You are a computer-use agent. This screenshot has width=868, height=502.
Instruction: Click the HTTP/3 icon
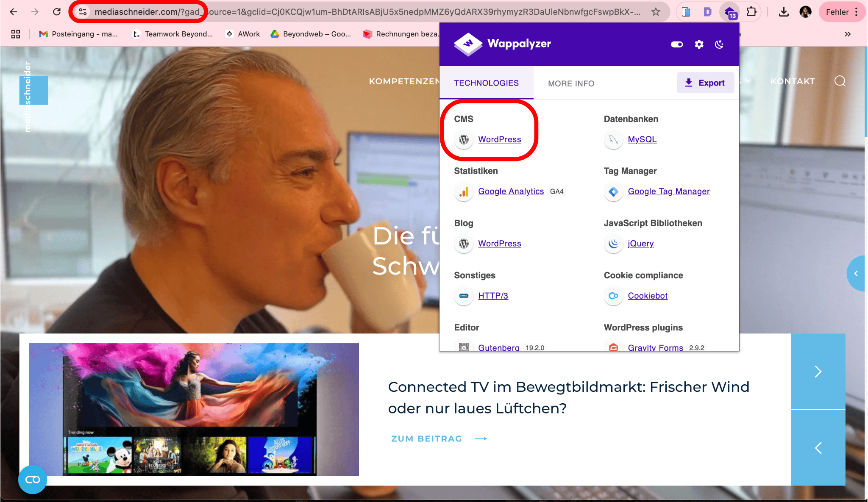(x=464, y=296)
